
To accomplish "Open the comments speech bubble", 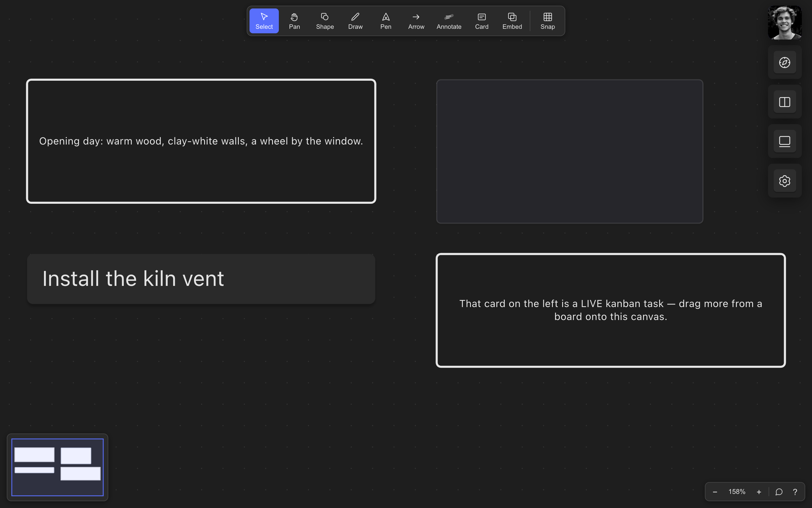I will (779, 492).
